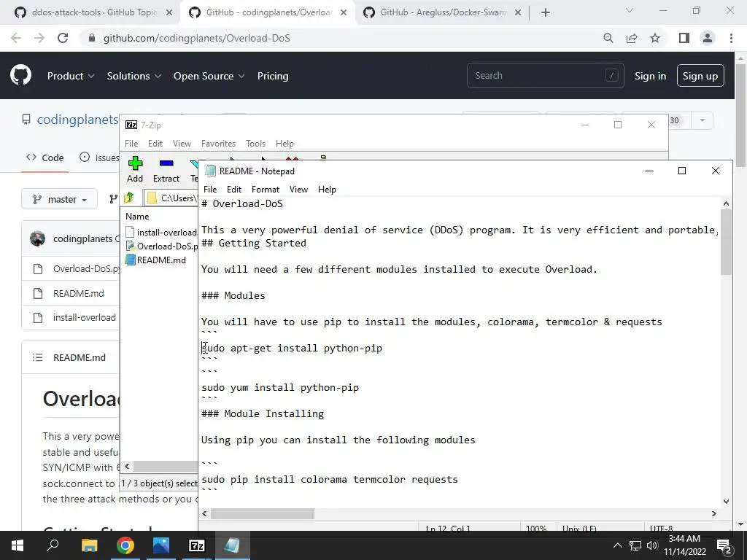Open the browser tab search chevron
Screen dimensions: 747x560
tap(630, 10)
